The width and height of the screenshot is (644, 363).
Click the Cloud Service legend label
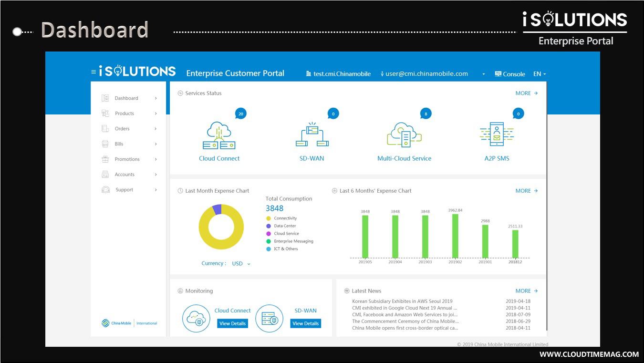[286, 234]
